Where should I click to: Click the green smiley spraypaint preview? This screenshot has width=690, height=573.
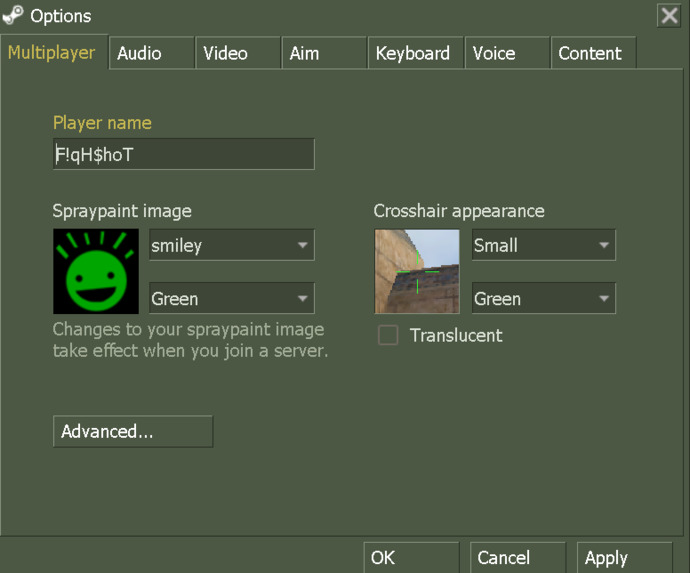click(96, 271)
